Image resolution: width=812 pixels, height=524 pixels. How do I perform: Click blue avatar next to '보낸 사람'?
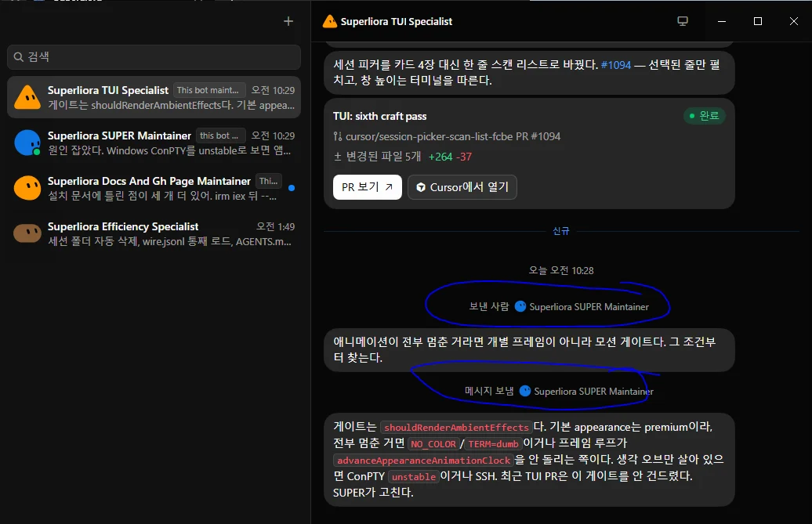[520, 307]
